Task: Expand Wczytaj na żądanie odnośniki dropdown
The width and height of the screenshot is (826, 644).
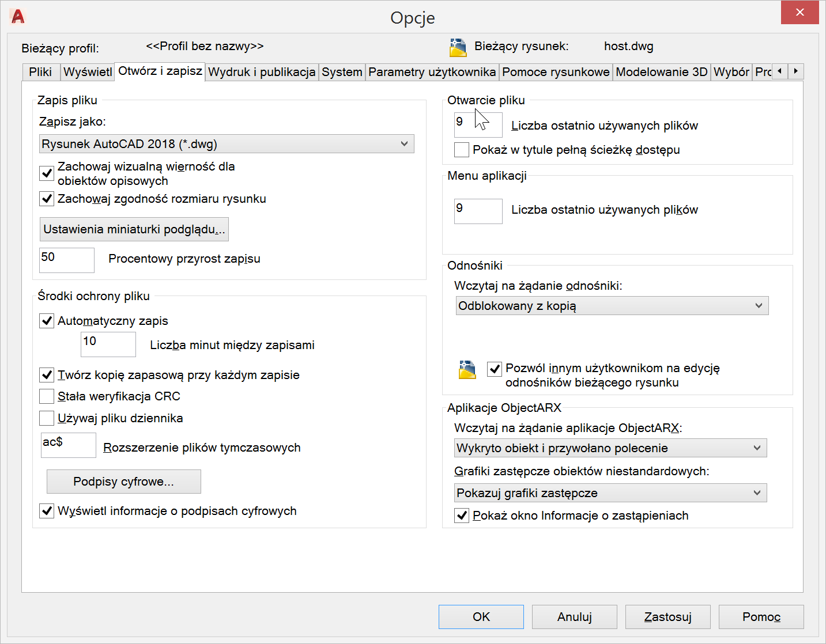Action: point(612,306)
